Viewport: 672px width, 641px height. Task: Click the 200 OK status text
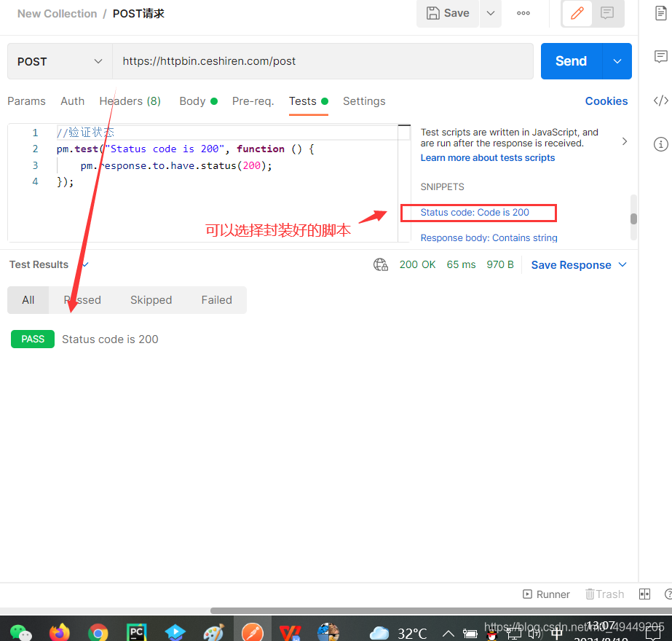(x=417, y=264)
